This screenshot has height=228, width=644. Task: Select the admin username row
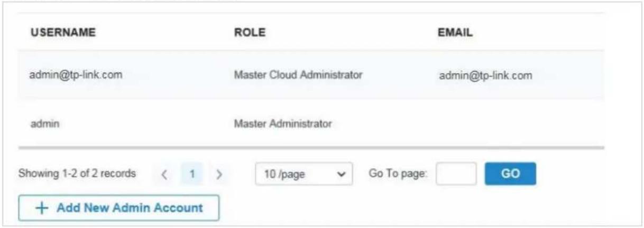(x=311, y=125)
